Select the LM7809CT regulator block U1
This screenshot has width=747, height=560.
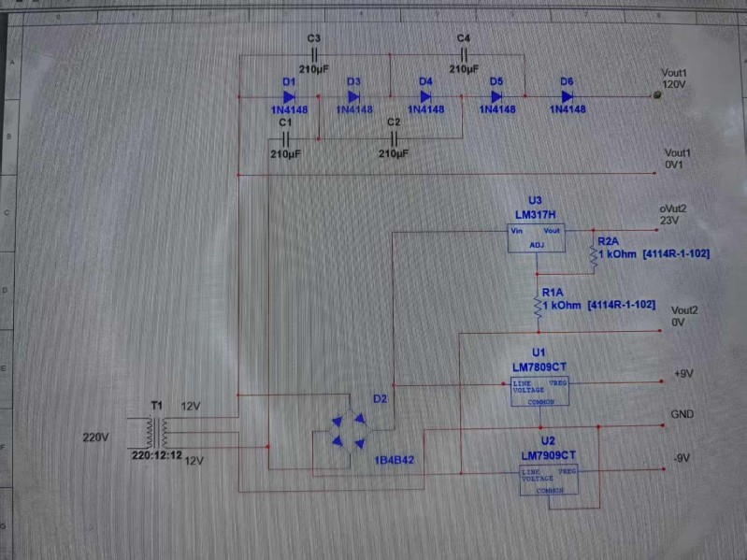pos(539,391)
